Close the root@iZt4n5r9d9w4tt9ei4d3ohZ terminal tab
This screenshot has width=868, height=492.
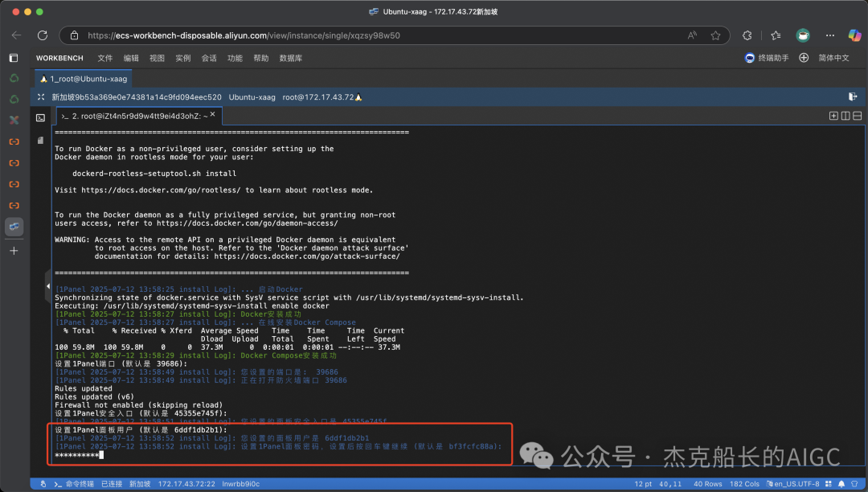point(212,115)
